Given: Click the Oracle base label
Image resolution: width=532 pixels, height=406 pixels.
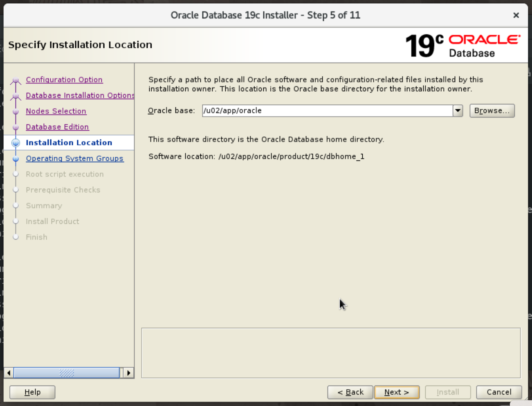Looking at the screenshot, I should click(171, 111).
